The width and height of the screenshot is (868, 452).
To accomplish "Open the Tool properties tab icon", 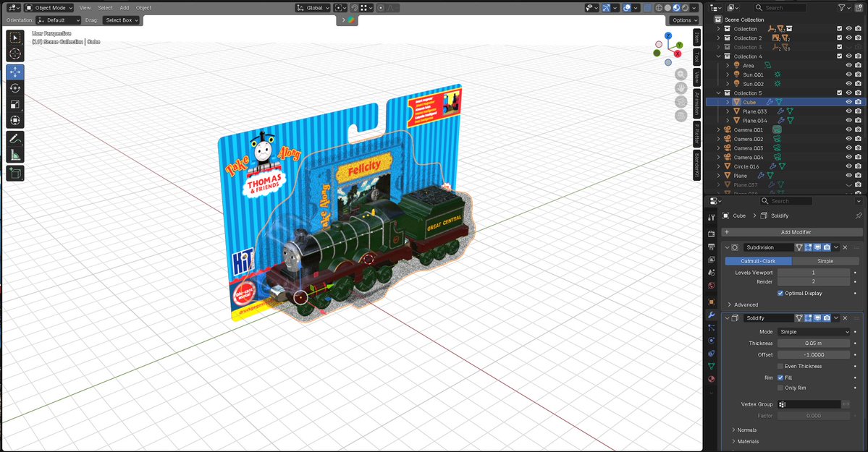I will [x=712, y=217].
